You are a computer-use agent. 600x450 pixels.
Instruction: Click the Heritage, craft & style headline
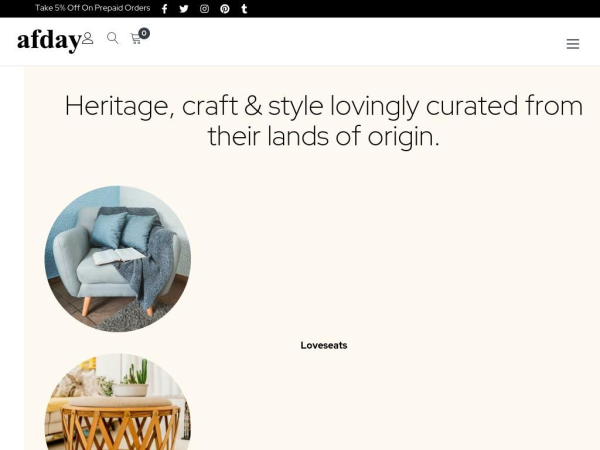coord(324,121)
